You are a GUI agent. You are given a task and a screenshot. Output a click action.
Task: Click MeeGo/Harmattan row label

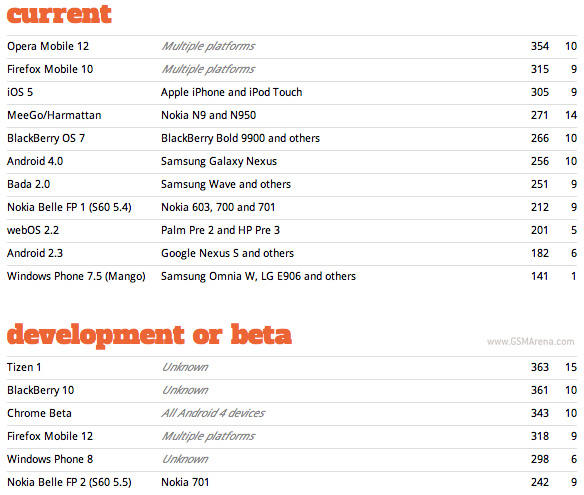(54, 115)
